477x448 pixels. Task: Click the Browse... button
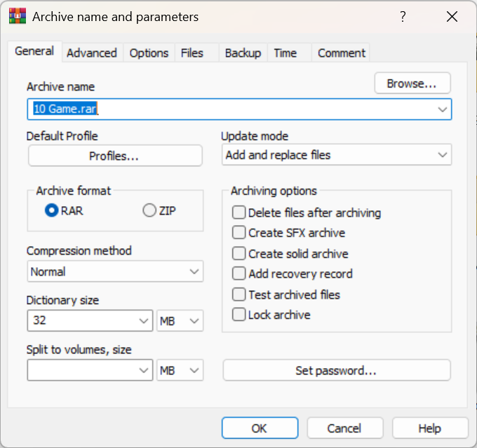point(412,83)
